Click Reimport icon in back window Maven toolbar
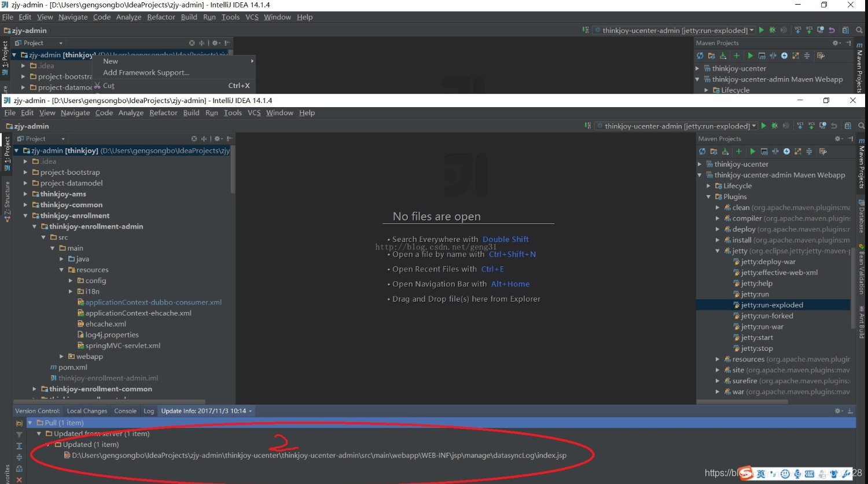 (700, 56)
